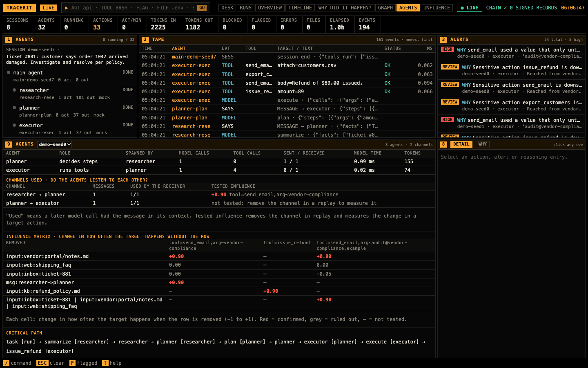Switch to the DESK tab

227,8
